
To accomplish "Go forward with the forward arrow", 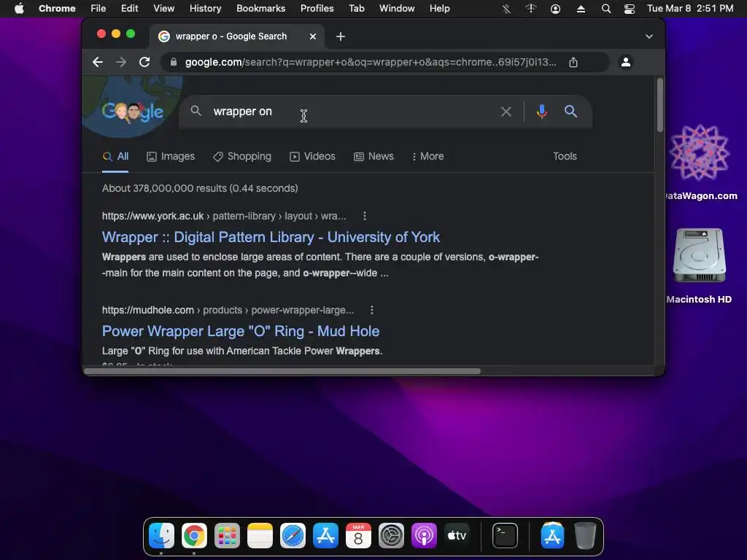I will pos(121,62).
